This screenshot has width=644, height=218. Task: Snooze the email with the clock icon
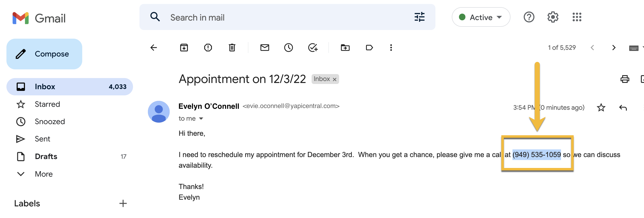coord(289,48)
